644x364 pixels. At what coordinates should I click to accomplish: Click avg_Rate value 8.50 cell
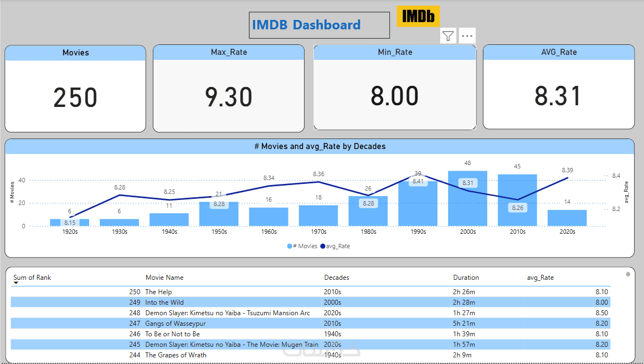602,313
